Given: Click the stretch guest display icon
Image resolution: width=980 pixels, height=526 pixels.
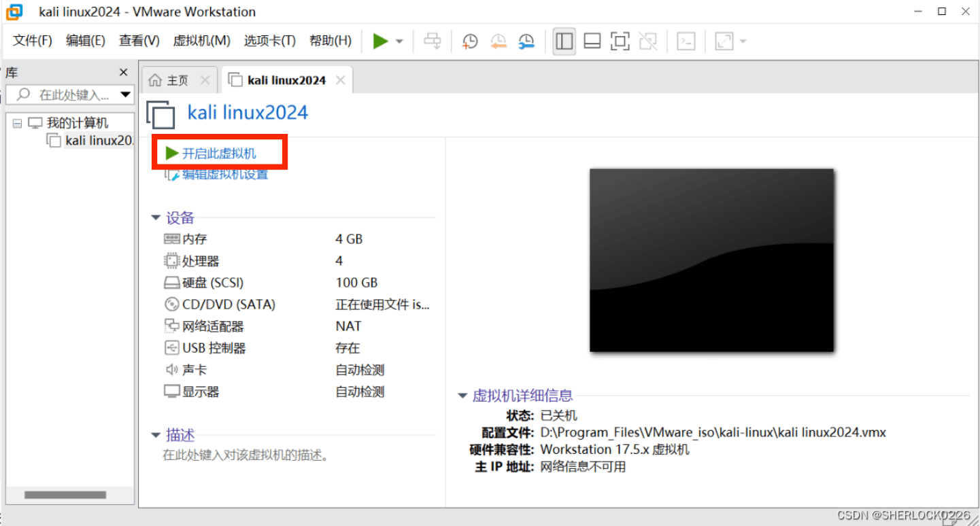Looking at the screenshot, I should tap(724, 41).
